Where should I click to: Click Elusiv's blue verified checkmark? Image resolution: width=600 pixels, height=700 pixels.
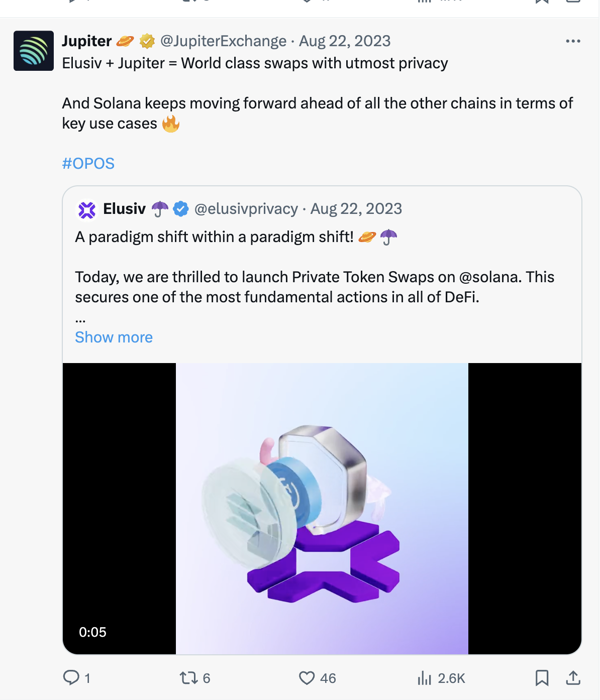pyautogui.click(x=181, y=209)
